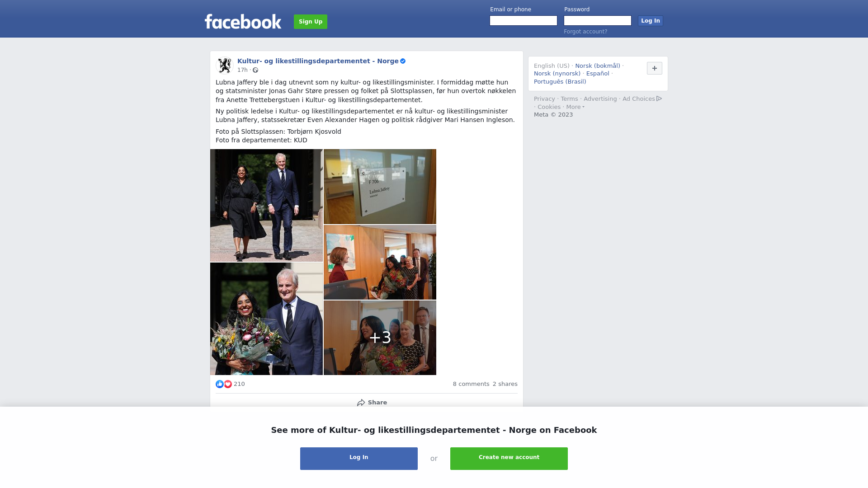Screen dimensions: 868x488
Task: Switch language to Norsk (bokmål)
Action: [598, 66]
